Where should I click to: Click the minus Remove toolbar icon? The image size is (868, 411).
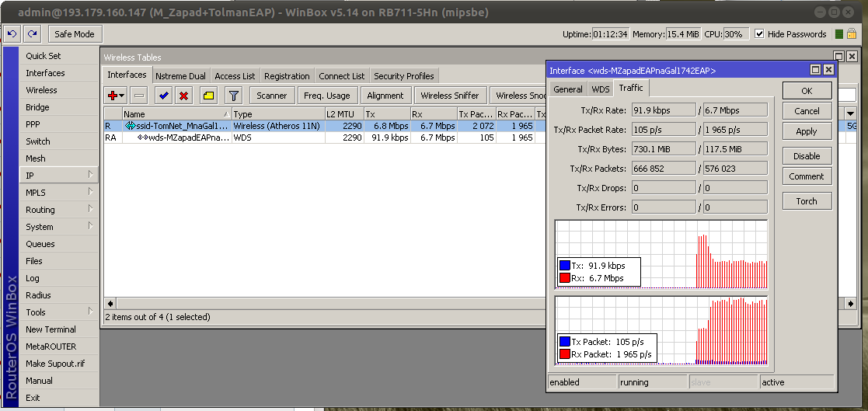point(139,96)
